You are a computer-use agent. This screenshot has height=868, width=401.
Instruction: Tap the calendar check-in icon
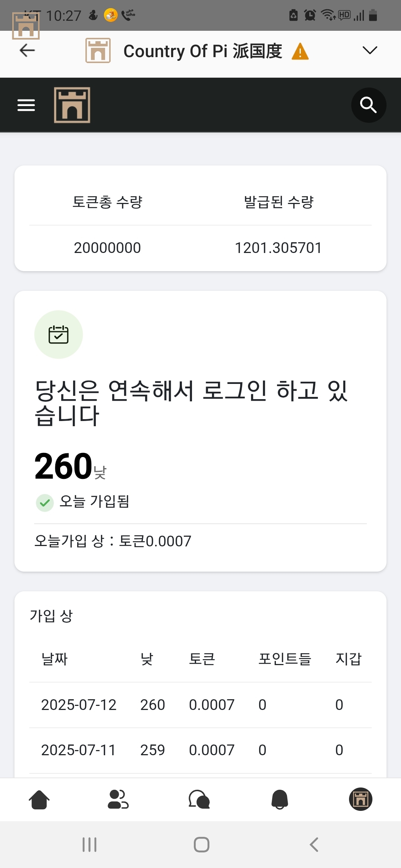tap(59, 334)
